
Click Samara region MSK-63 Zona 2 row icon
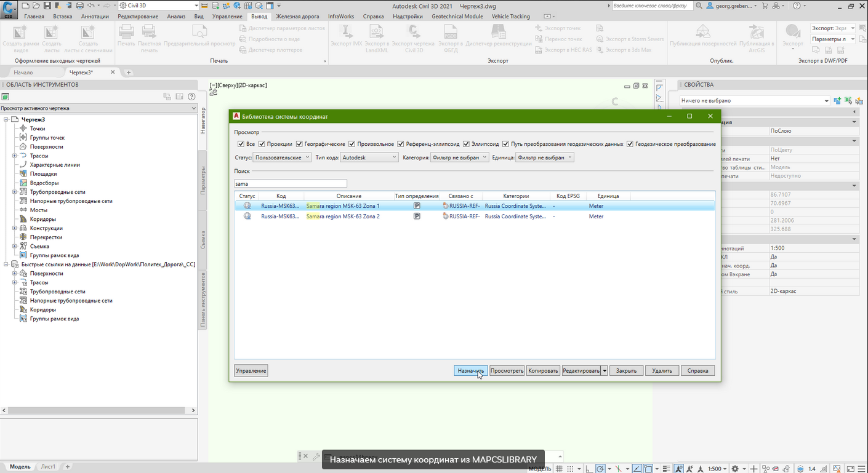click(x=247, y=217)
